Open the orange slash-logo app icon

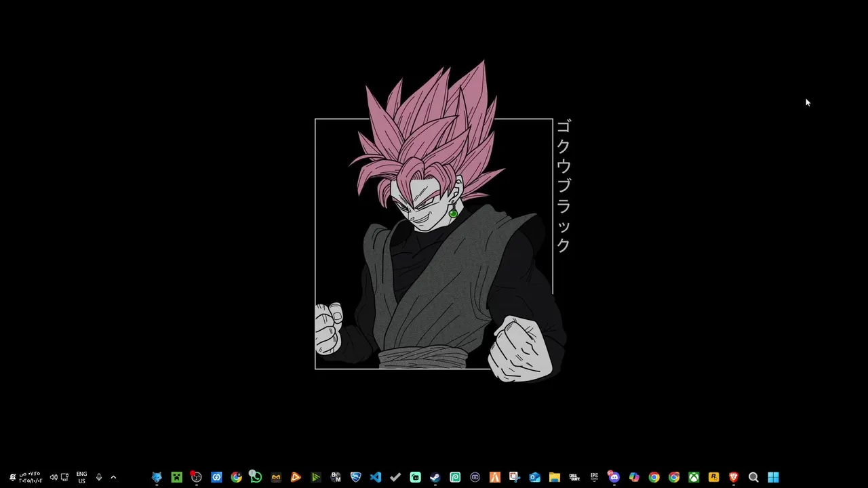(495, 477)
